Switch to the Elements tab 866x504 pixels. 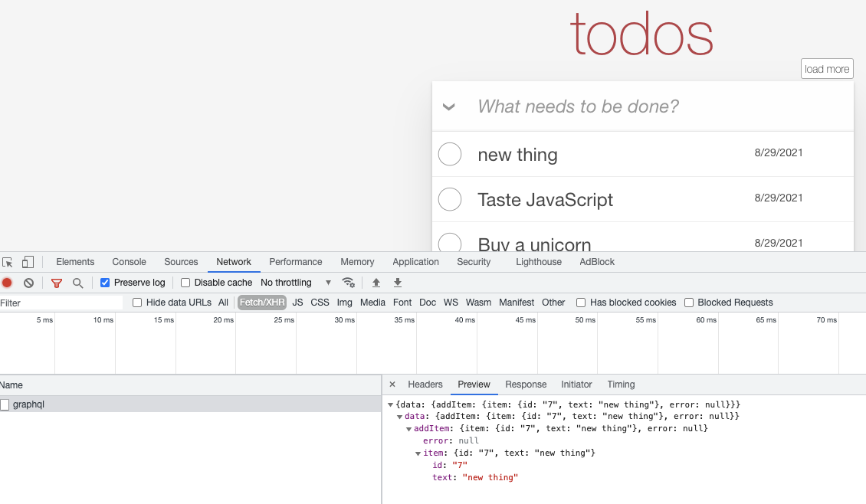[75, 262]
